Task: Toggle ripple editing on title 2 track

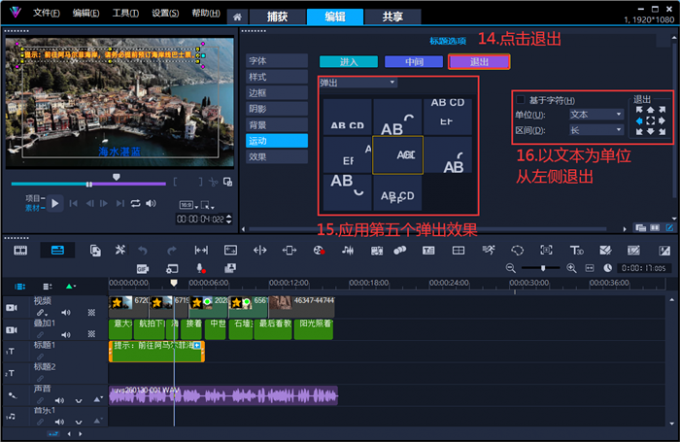Action: tap(40, 379)
